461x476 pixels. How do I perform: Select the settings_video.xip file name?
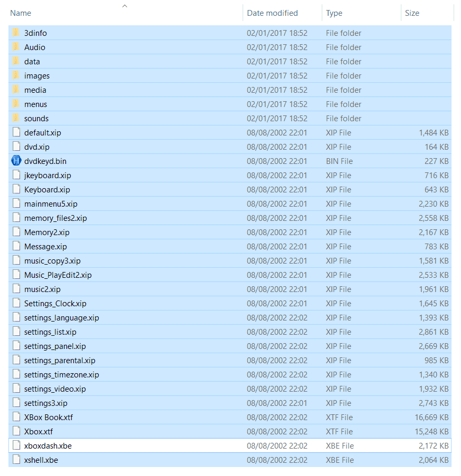(55, 389)
